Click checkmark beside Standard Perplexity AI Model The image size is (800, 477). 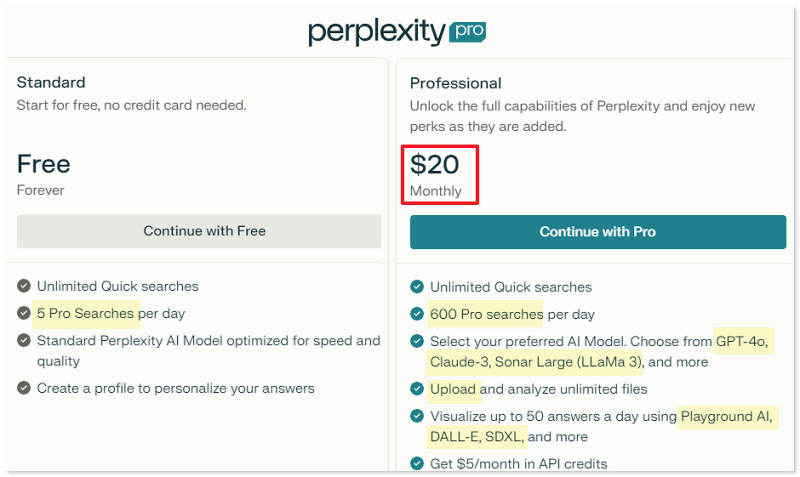[24, 341]
